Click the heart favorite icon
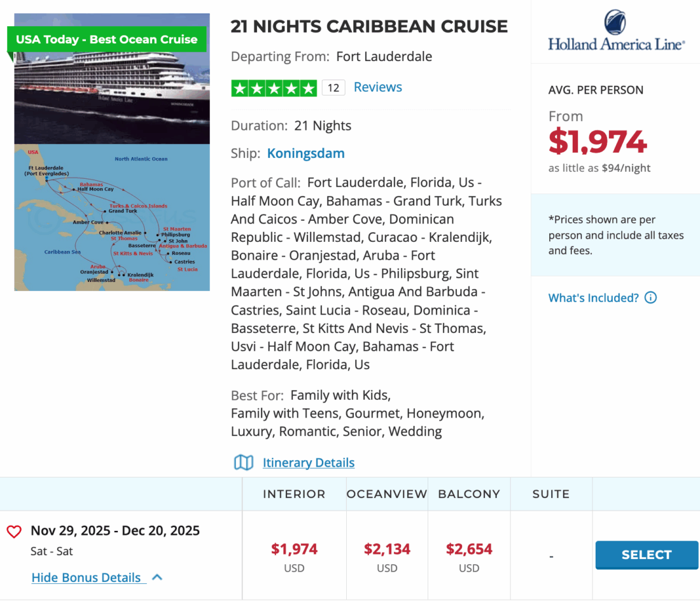This screenshot has width=700, height=601. [14, 532]
